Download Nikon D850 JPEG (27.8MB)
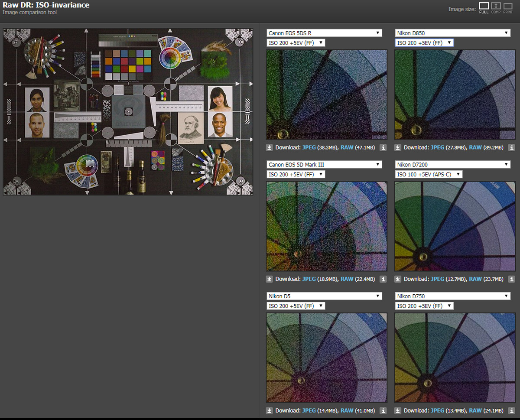Viewport: 520px width, 420px height. 438,147
